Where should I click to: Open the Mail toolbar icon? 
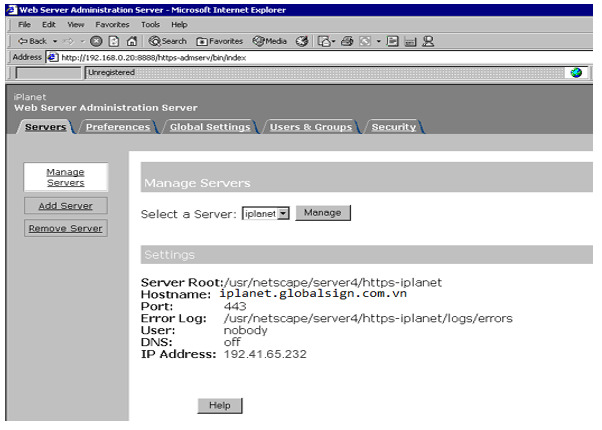(x=326, y=41)
